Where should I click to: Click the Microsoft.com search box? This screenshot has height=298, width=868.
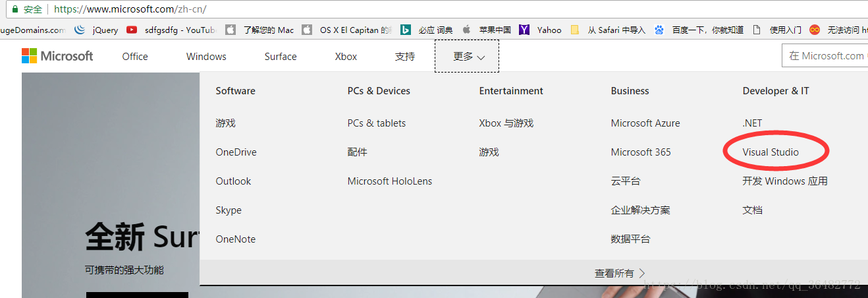point(825,56)
